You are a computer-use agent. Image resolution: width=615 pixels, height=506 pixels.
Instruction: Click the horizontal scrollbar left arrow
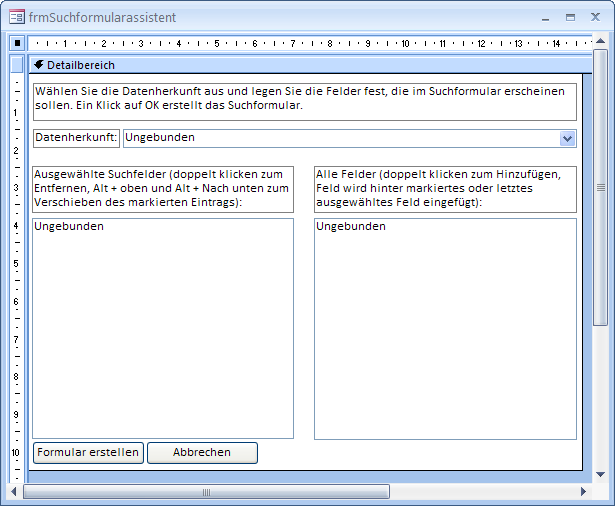click(x=15, y=492)
